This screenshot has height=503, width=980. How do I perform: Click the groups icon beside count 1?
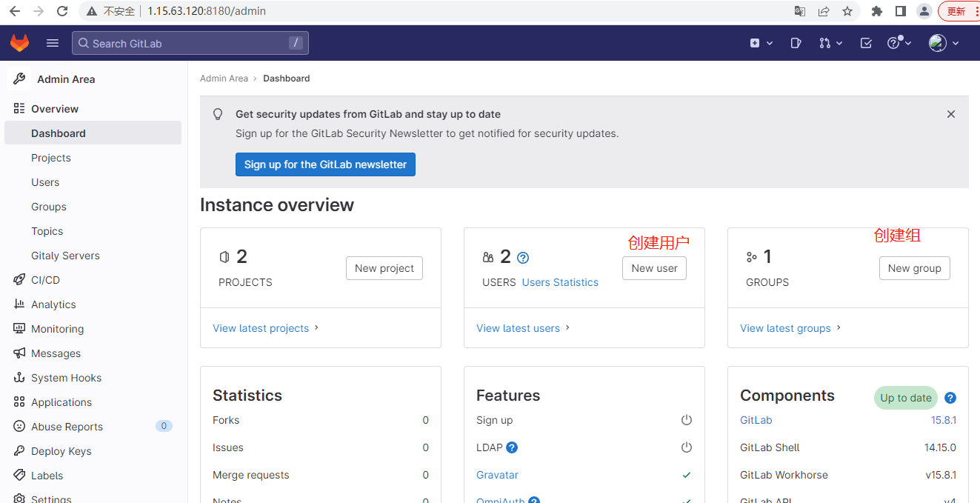click(752, 257)
